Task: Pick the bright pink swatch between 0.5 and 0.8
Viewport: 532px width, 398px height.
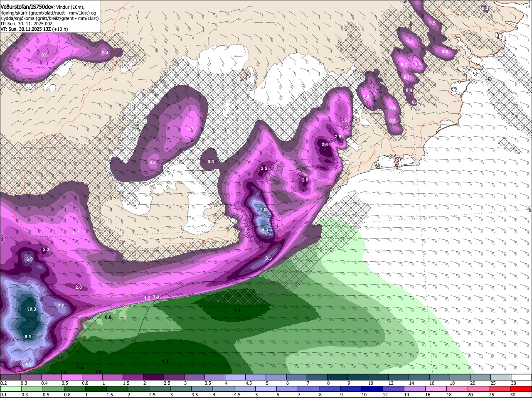Action: (x=72, y=377)
